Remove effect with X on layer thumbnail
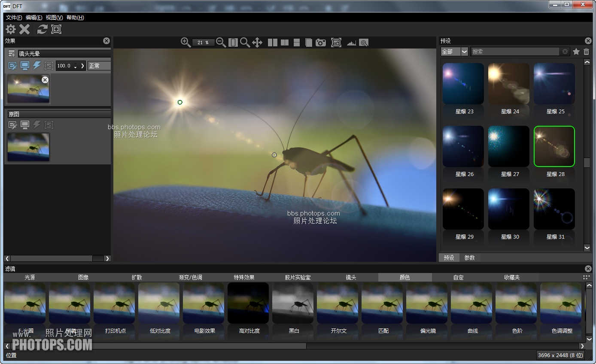The width and height of the screenshot is (596, 364). (45, 80)
